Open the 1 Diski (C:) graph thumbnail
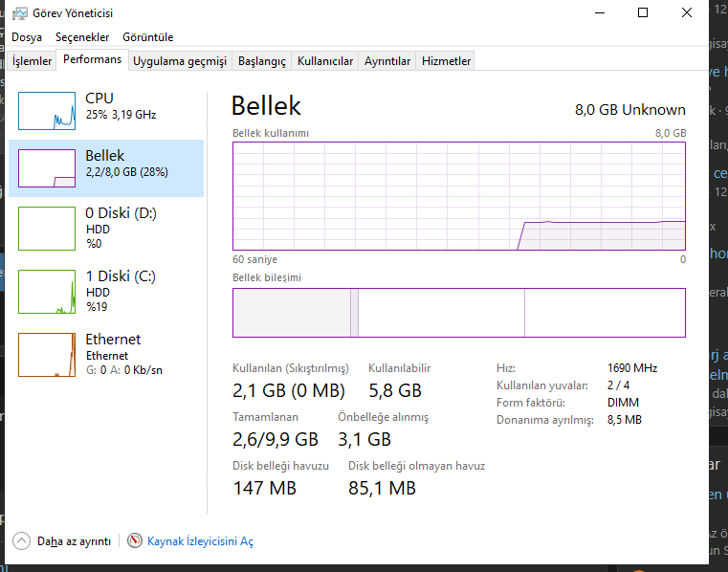 tap(47, 292)
